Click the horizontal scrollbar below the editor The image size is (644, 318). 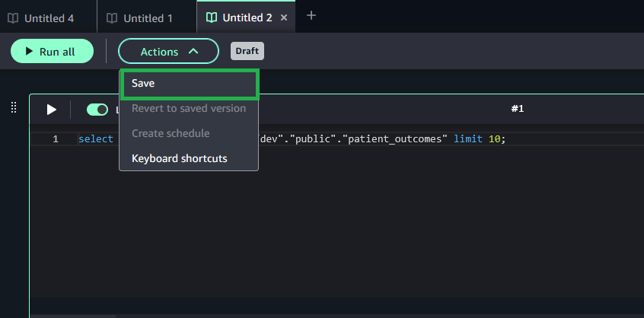click(x=72, y=315)
